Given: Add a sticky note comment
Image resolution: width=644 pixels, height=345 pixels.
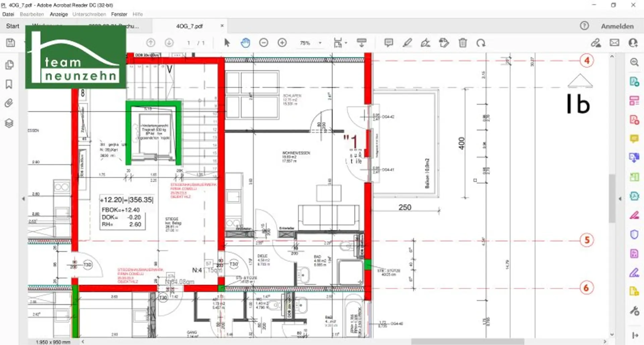Looking at the screenshot, I should [x=388, y=43].
